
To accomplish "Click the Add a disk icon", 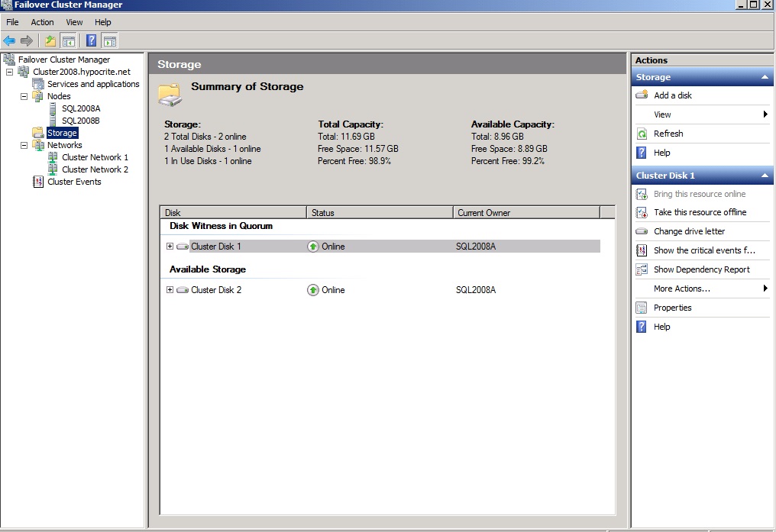I will [x=642, y=95].
